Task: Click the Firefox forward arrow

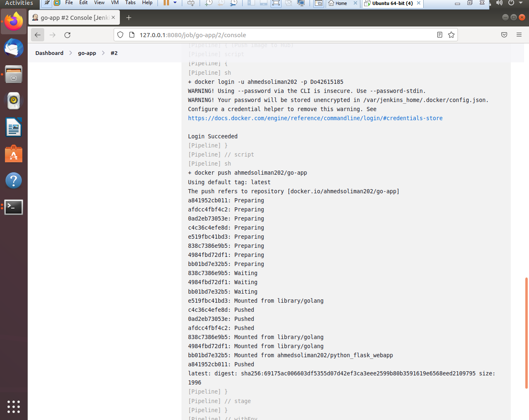Action: (x=52, y=35)
